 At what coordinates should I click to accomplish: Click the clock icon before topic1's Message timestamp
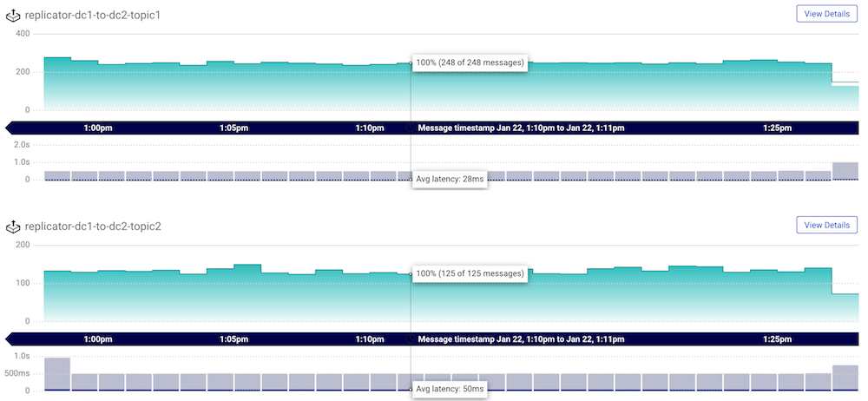pyautogui.click(x=411, y=128)
